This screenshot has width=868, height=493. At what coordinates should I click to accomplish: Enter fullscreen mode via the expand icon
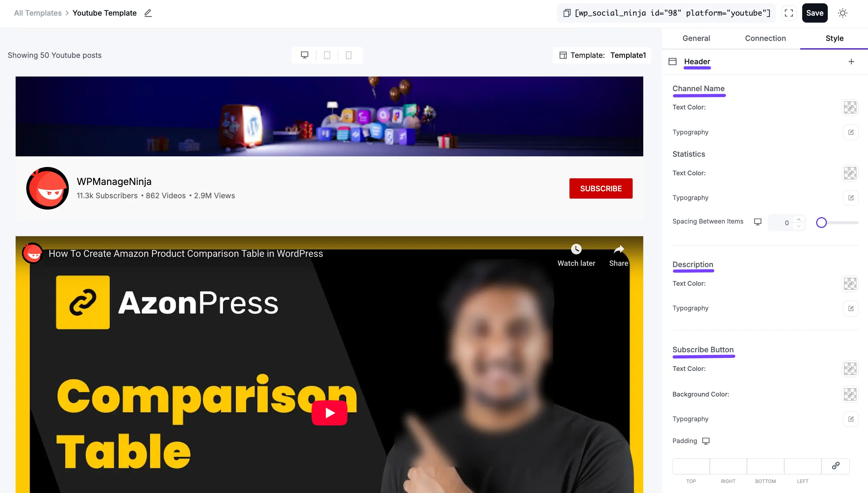789,13
